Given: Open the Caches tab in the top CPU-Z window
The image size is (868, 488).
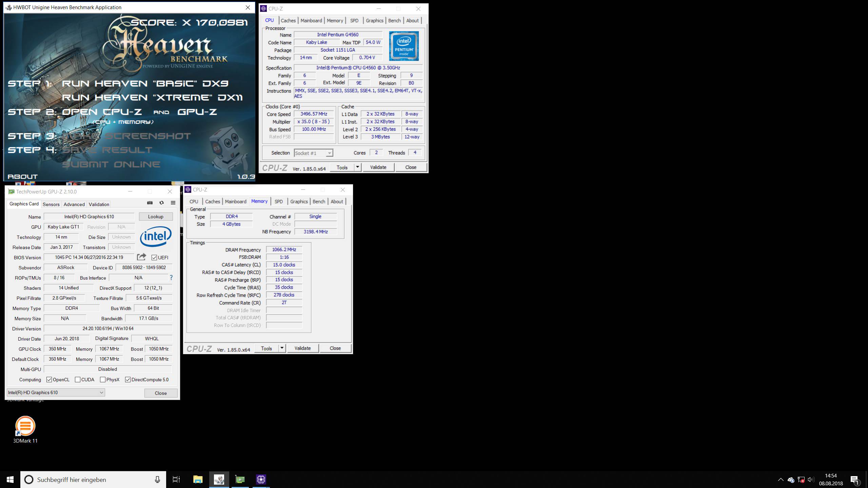Looking at the screenshot, I should (x=288, y=21).
